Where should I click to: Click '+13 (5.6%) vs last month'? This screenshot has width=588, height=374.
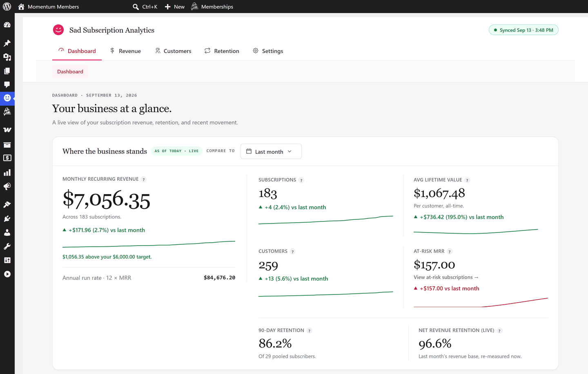[x=296, y=279]
